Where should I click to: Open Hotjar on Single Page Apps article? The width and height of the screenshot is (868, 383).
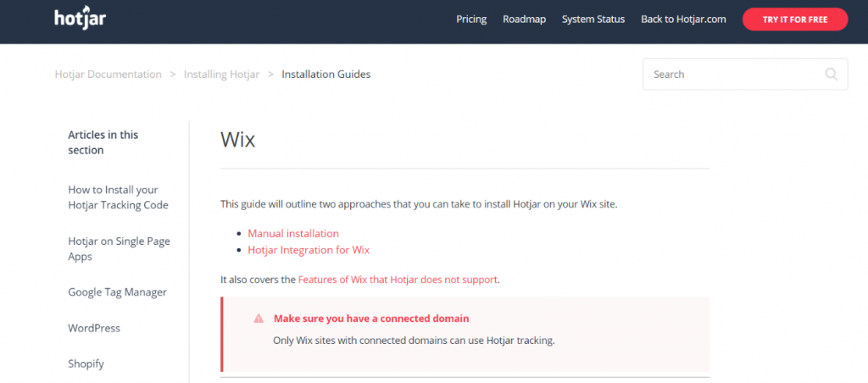[119, 249]
